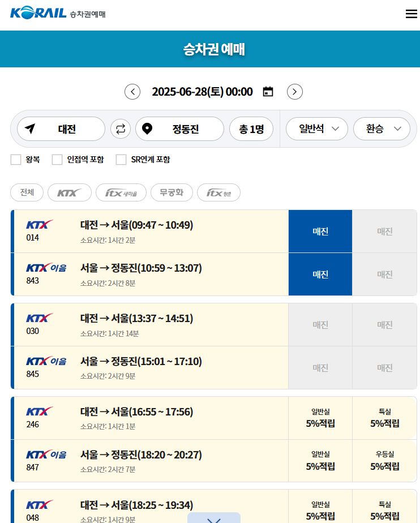Click 소요시간: 1시간 2분 text
This screenshot has height=523, width=420.
pos(108,240)
